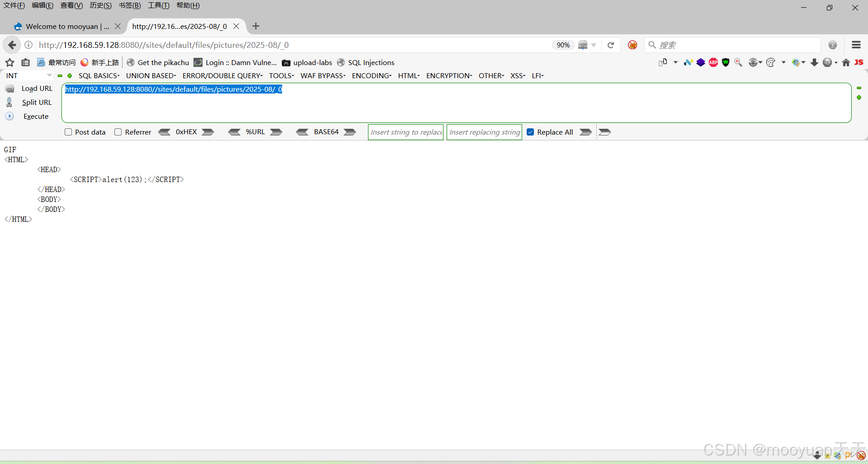Viewport: 868px width, 464px height.
Task: Expand the ENCRYPTION menu
Action: [x=449, y=75]
